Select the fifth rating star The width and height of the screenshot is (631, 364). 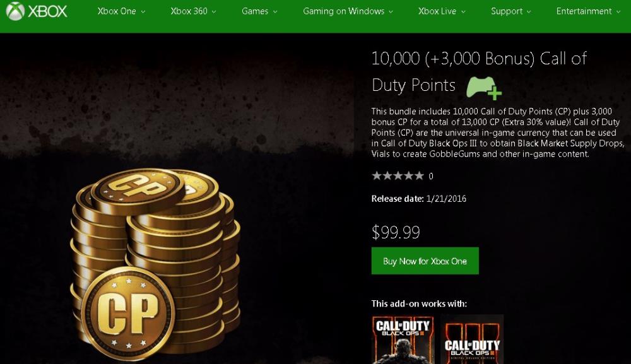pos(419,176)
